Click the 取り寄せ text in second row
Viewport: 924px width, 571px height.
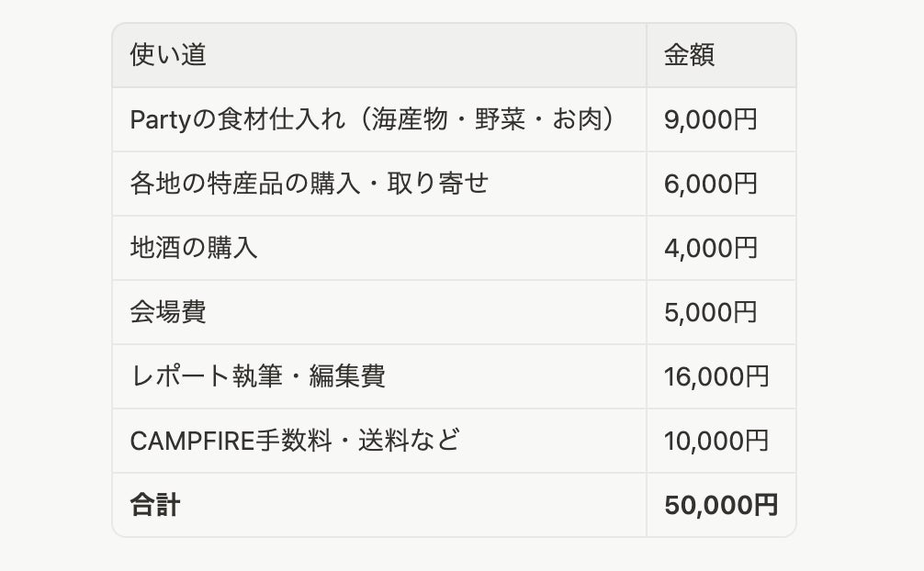tap(438, 184)
